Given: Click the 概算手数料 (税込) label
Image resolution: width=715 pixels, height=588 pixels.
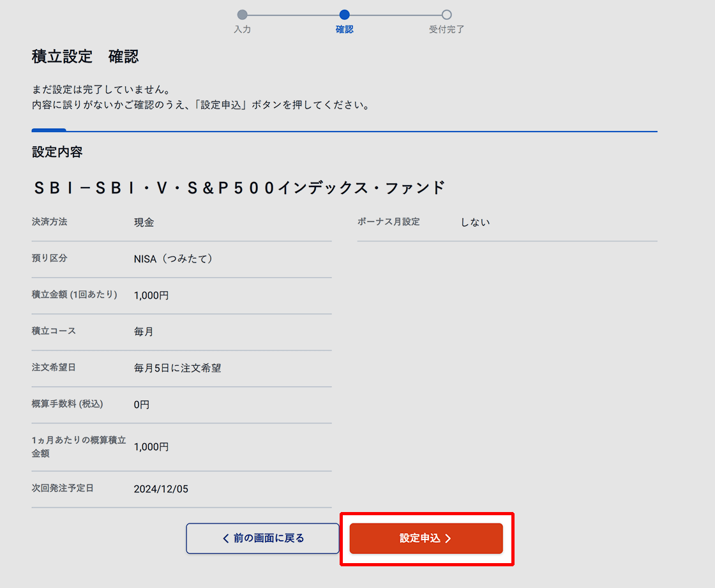Looking at the screenshot, I should (67, 403).
